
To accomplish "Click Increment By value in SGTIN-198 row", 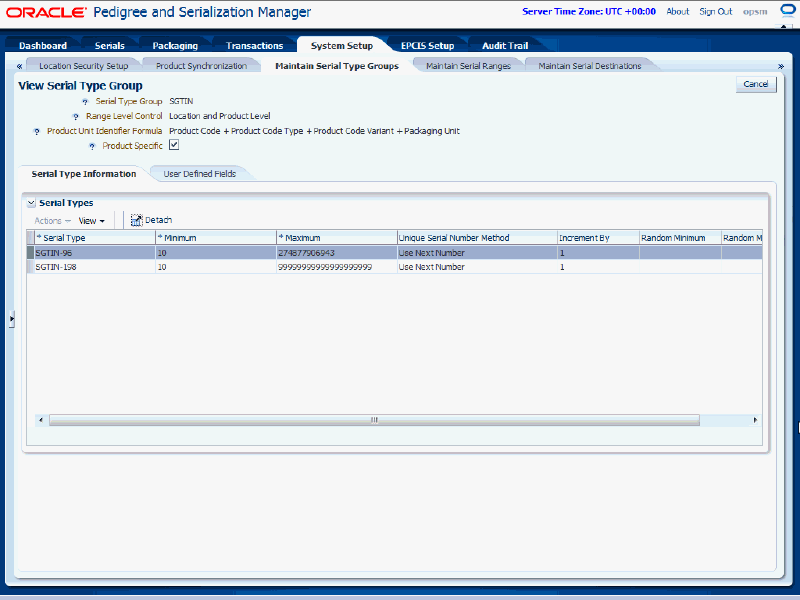I will tap(562, 267).
